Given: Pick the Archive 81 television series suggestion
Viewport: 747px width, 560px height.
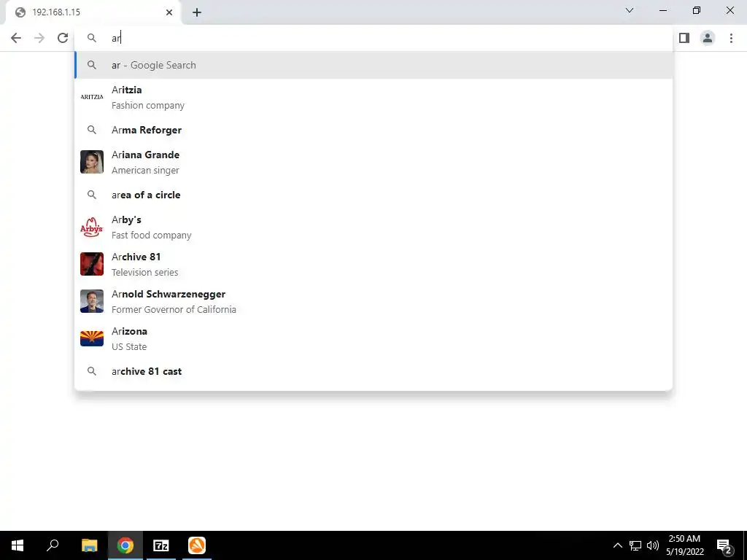Looking at the screenshot, I should [373, 264].
